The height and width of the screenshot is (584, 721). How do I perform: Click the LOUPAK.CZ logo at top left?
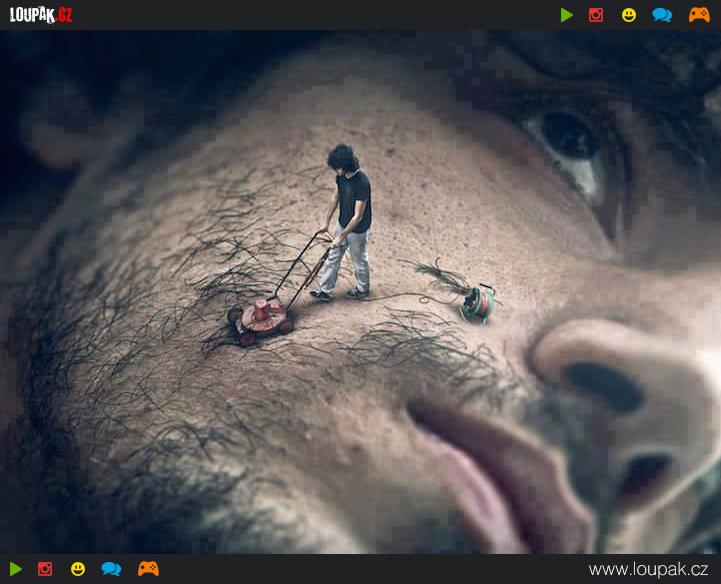(x=41, y=15)
